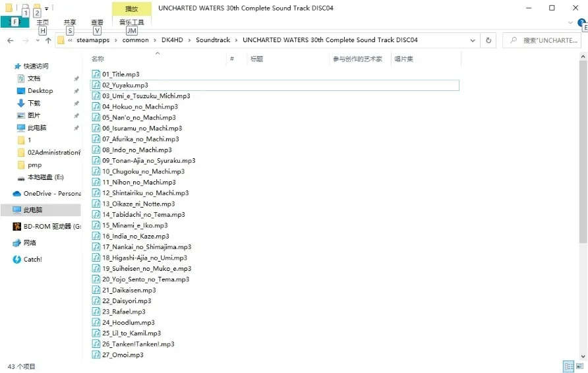Open the 共享 ribbon tab
Viewport: 588px width, 373px height.
click(x=70, y=22)
